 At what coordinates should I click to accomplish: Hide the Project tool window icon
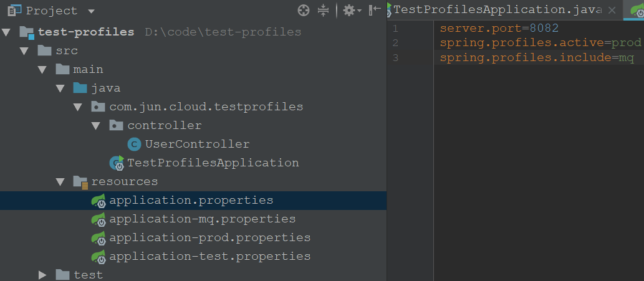click(x=375, y=10)
